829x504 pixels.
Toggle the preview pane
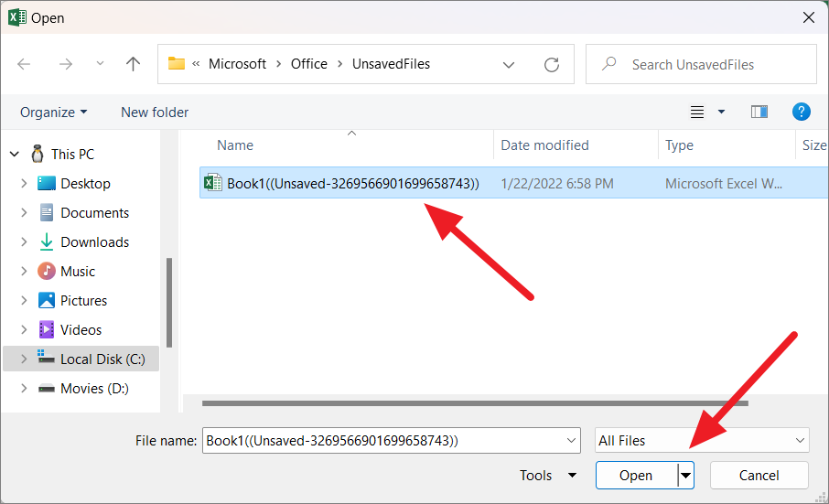[x=759, y=112]
